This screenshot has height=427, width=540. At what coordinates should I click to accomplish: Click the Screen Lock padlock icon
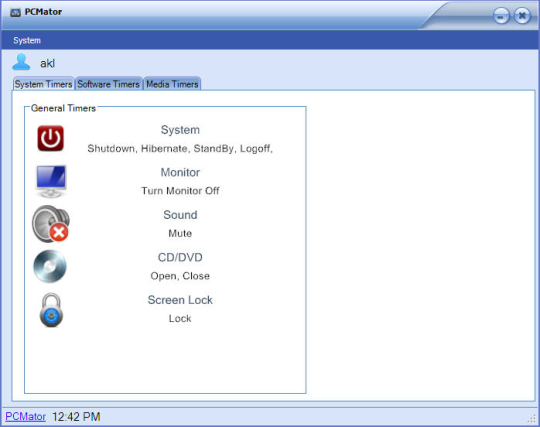(x=51, y=310)
